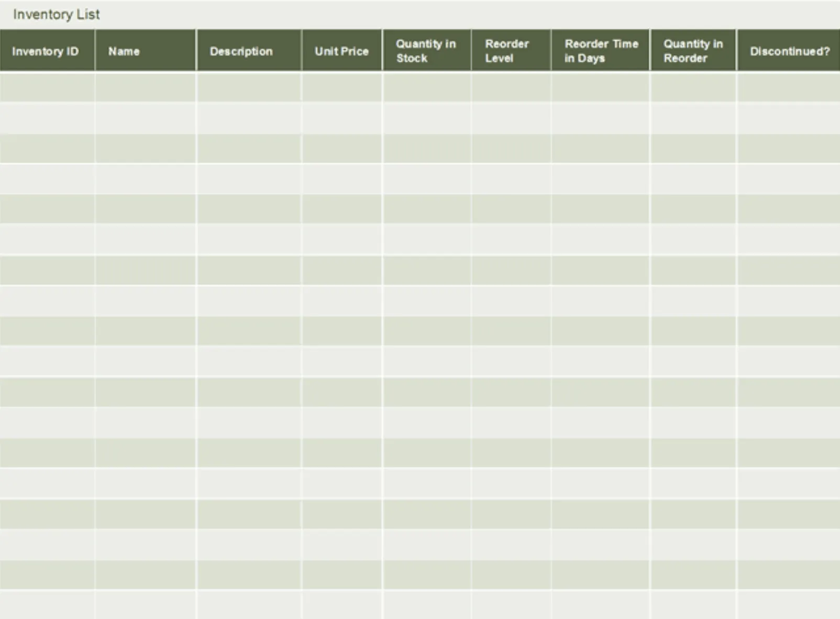The height and width of the screenshot is (619, 840).
Task: Select the Inventory ID column header
Action: (47, 51)
